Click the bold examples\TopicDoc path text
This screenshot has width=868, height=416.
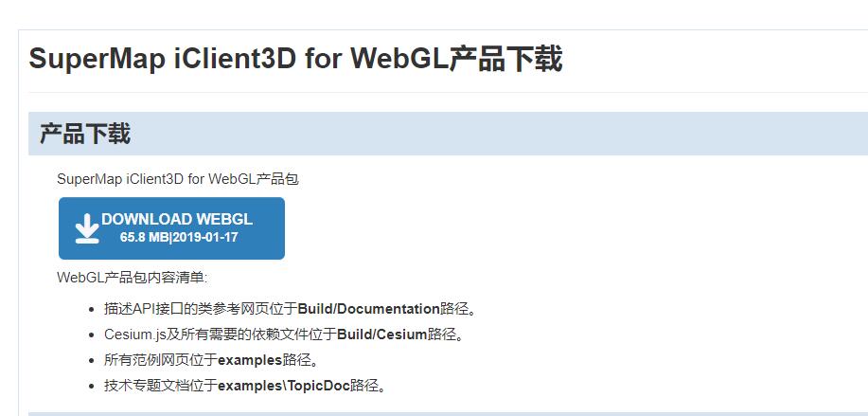click(284, 386)
